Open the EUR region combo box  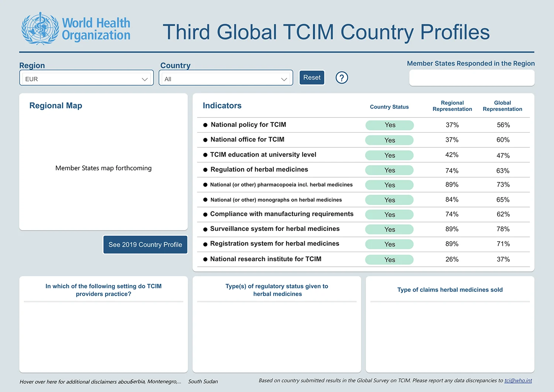(86, 78)
